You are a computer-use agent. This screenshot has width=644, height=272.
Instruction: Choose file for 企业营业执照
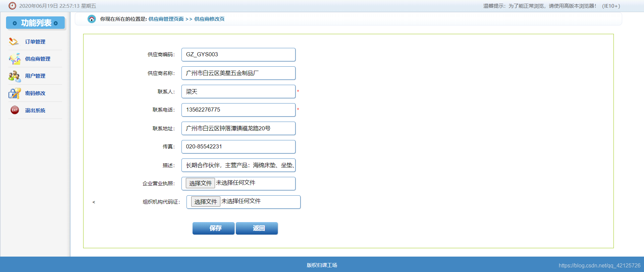click(x=200, y=183)
